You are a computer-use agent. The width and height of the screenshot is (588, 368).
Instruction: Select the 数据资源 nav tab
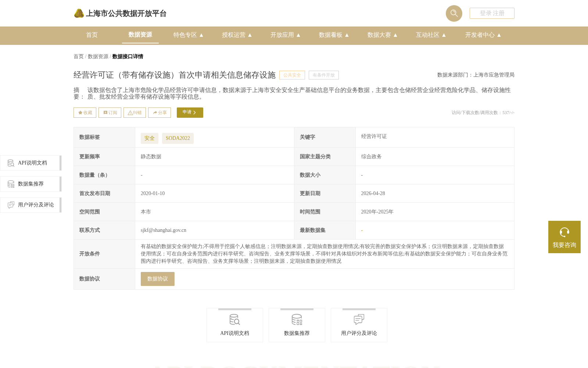click(140, 35)
